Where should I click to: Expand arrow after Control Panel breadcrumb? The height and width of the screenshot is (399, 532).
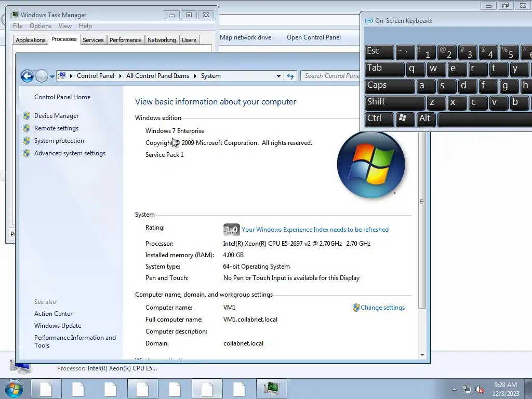point(120,76)
